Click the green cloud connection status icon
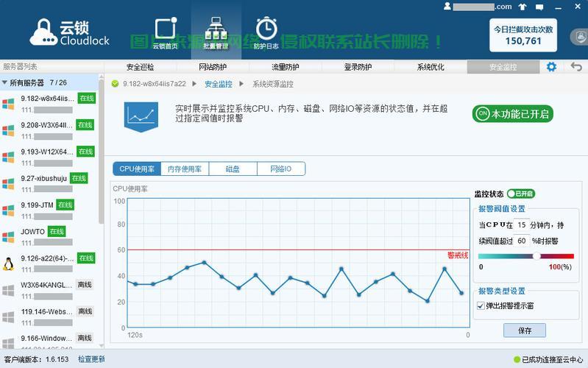This screenshot has height=368, width=588. point(517,360)
